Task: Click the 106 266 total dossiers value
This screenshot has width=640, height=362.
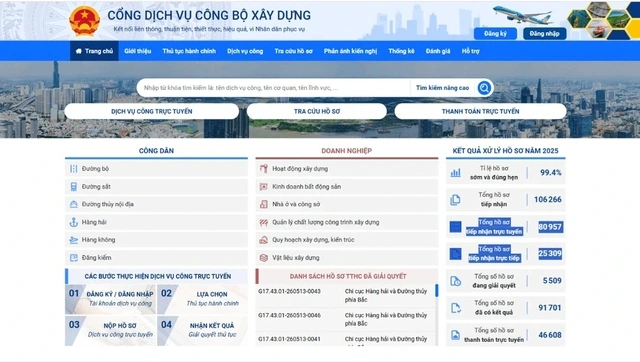Action: click(548, 200)
